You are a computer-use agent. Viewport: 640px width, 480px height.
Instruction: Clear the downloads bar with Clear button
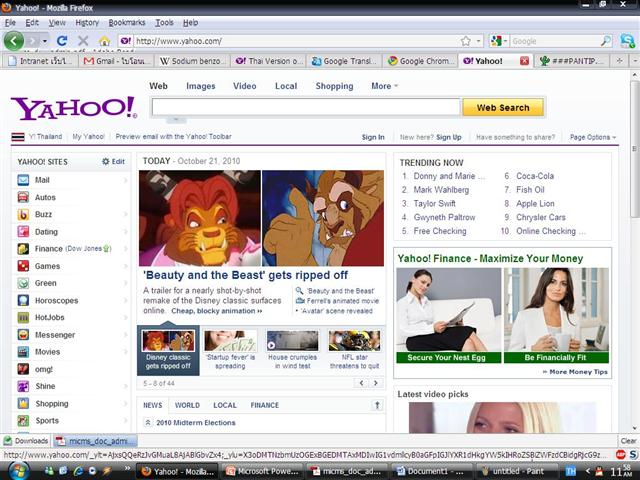click(628, 441)
